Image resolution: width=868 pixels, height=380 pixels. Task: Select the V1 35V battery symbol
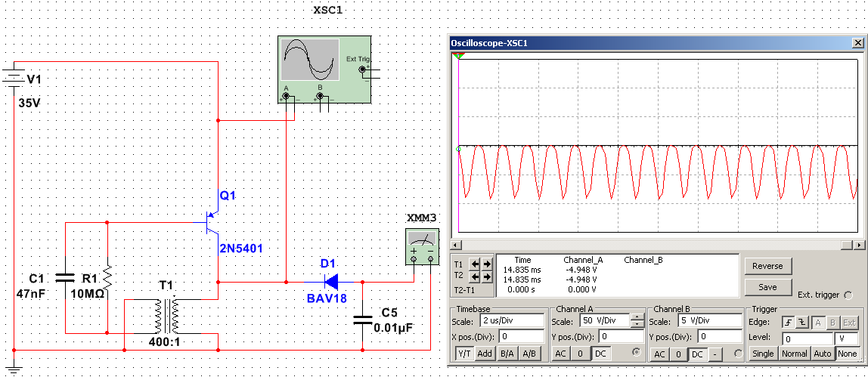tap(14, 78)
